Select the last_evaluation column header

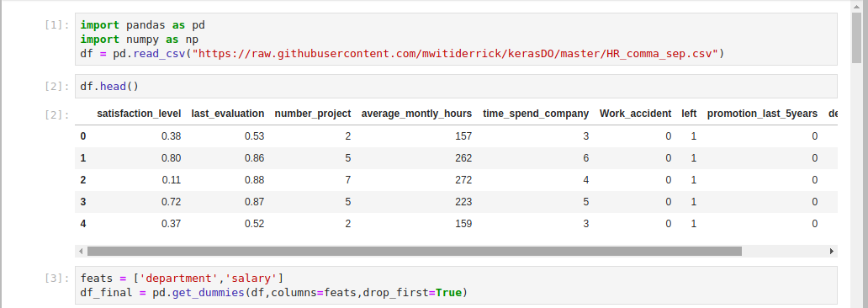[228, 114]
